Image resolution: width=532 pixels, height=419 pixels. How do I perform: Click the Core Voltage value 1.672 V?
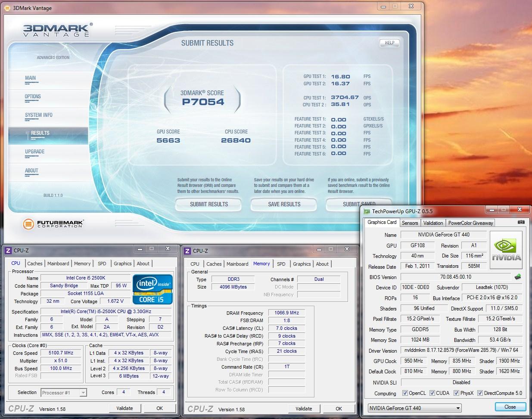pos(115,301)
